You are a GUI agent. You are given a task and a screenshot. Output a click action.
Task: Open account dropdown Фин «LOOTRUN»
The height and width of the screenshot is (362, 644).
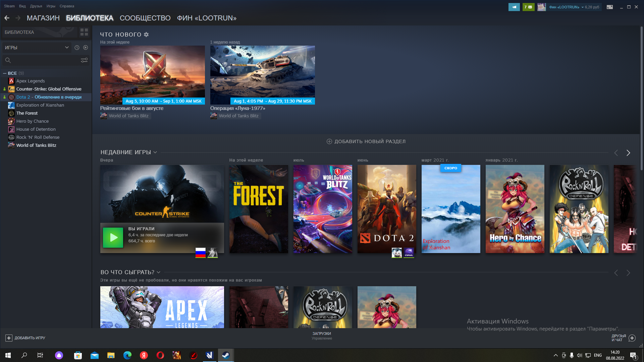pyautogui.click(x=566, y=7)
